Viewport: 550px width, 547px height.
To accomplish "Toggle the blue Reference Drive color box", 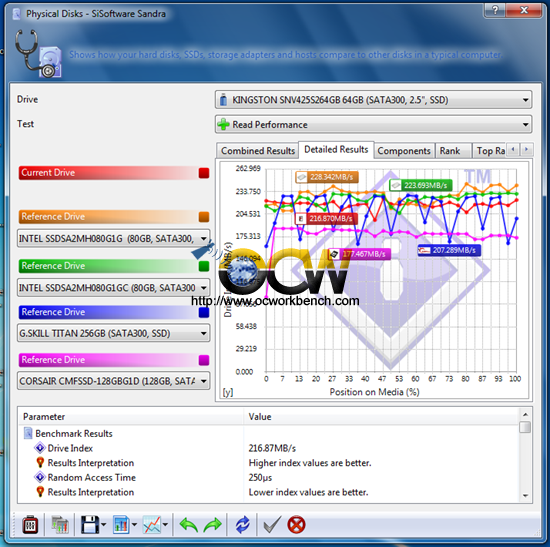I will coord(204,312).
